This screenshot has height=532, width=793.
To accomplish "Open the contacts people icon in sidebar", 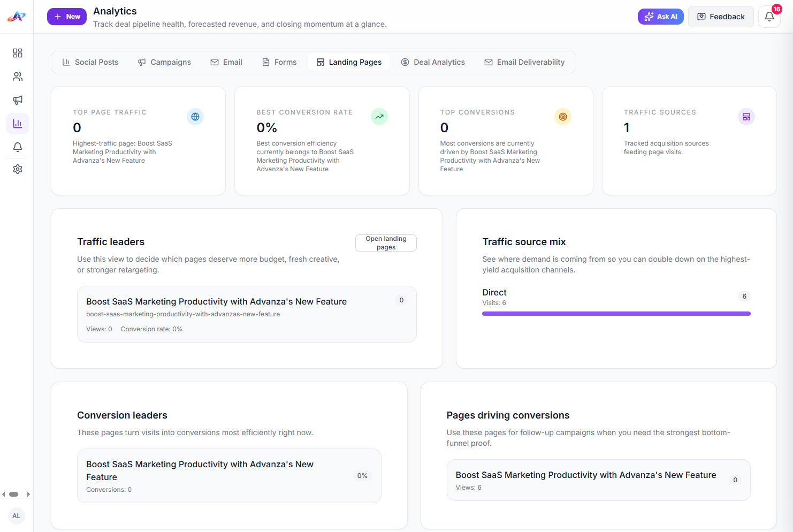I will point(18,77).
